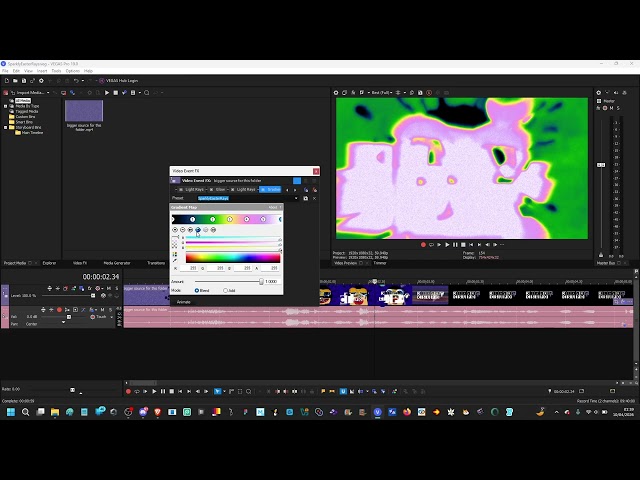
Task: Open the Import Media dropdown arrow
Action: [48, 93]
